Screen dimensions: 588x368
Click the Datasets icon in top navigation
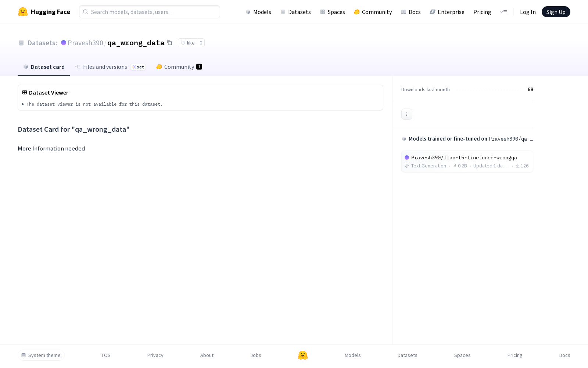coord(283,12)
